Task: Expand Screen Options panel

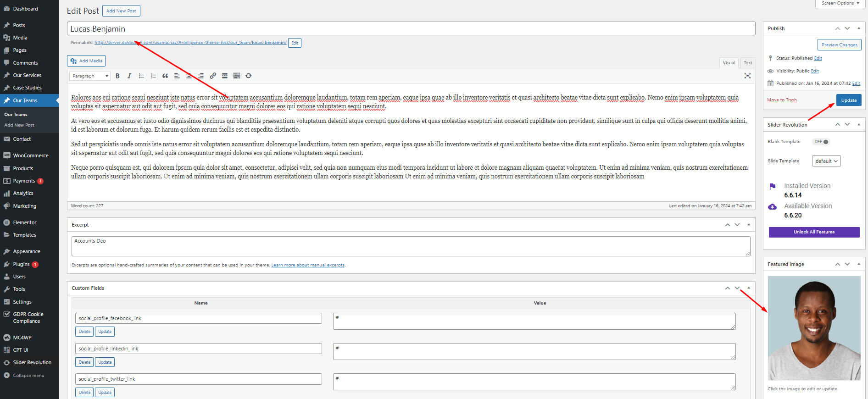Action: pos(840,3)
